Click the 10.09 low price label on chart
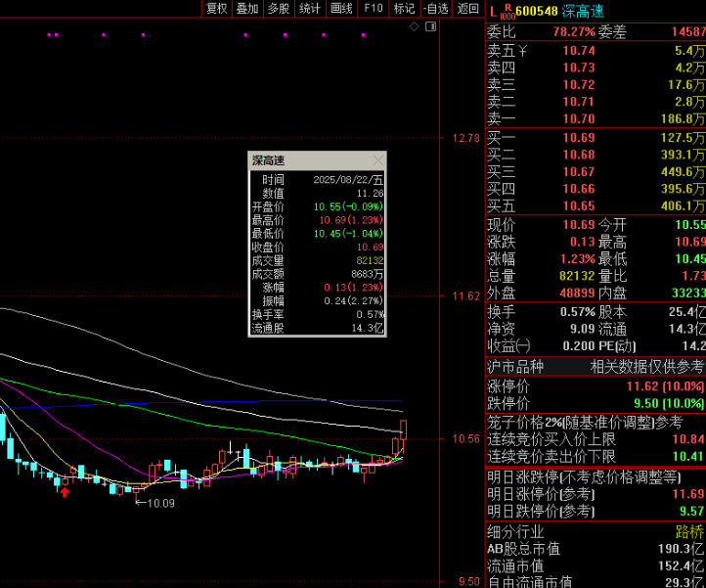This screenshot has height=588, width=706. click(x=161, y=503)
